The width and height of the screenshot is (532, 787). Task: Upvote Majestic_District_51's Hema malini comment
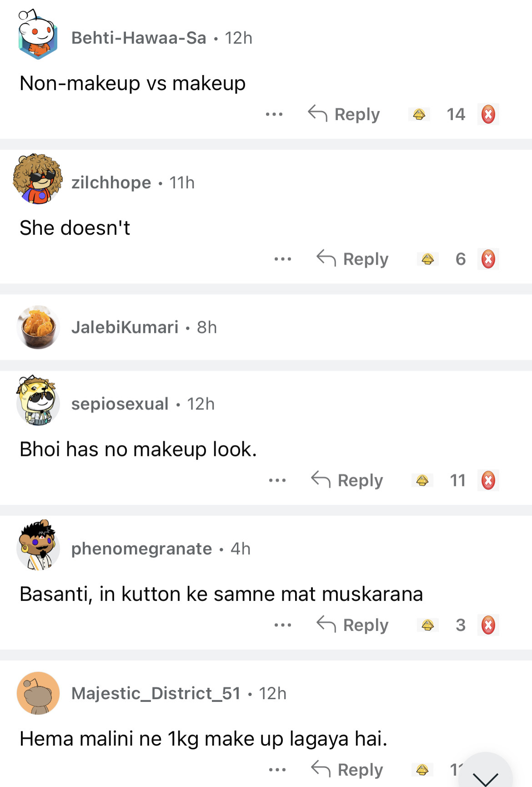click(422, 770)
